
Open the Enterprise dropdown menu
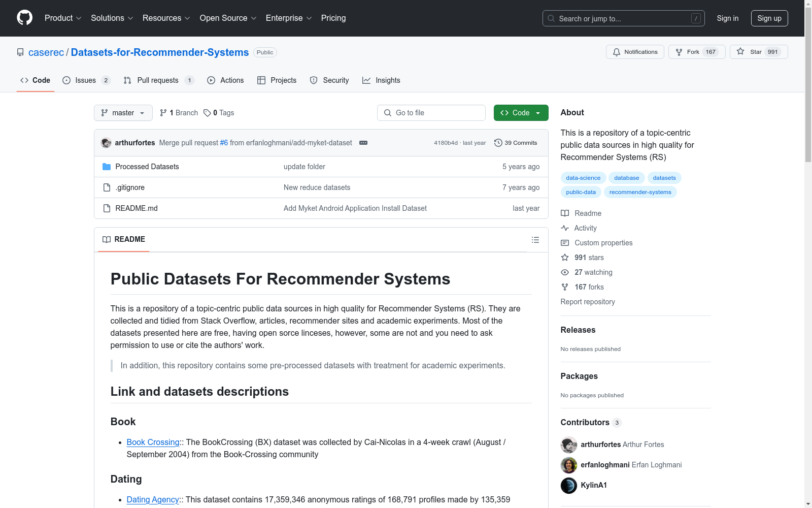click(x=289, y=18)
